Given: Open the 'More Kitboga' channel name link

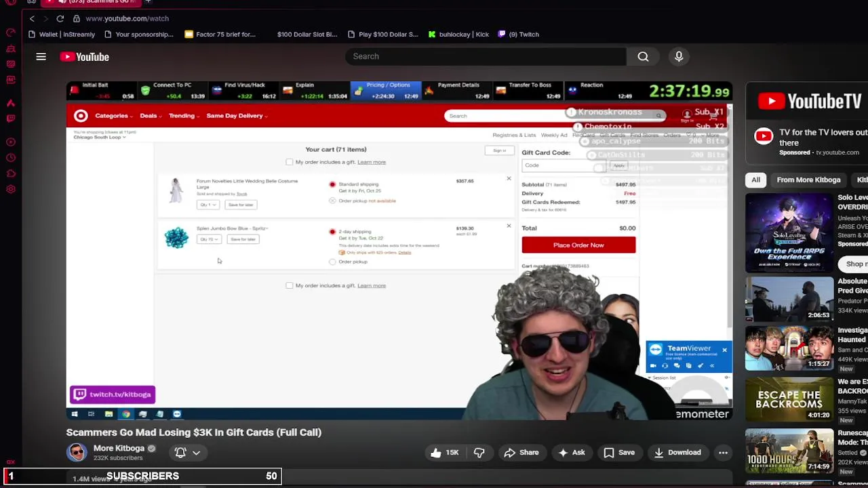Looking at the screenshot, I should (x=119, y=448).
